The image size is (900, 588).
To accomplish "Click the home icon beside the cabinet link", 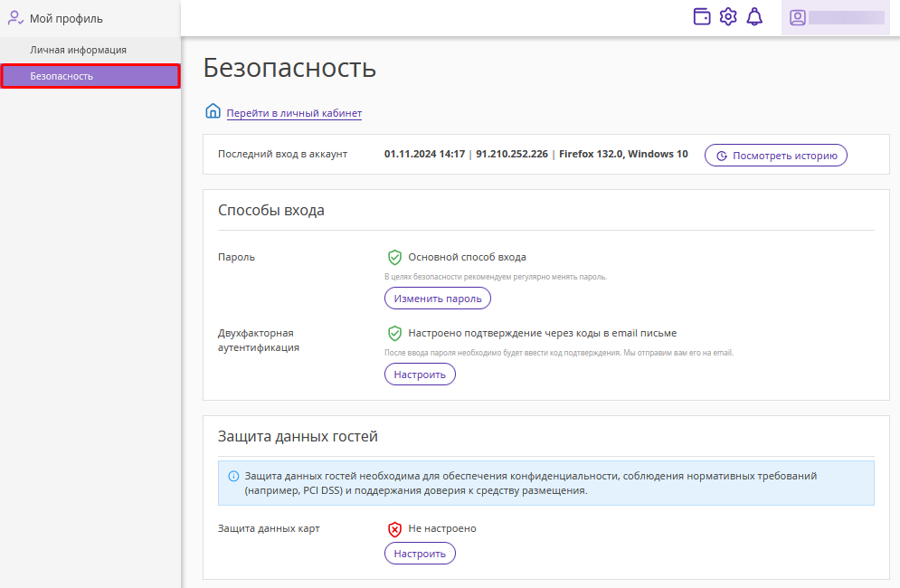I will coord(213,111).
